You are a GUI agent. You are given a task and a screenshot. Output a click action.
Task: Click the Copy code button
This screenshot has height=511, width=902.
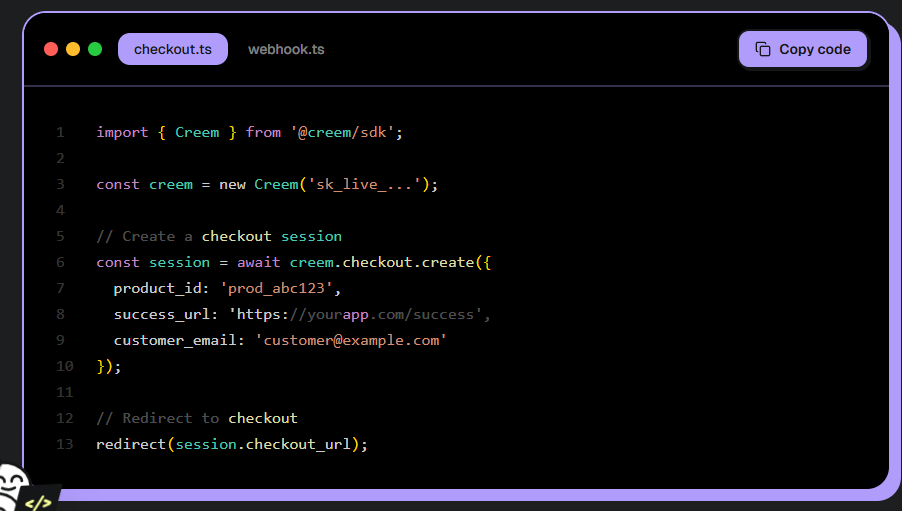802,49
